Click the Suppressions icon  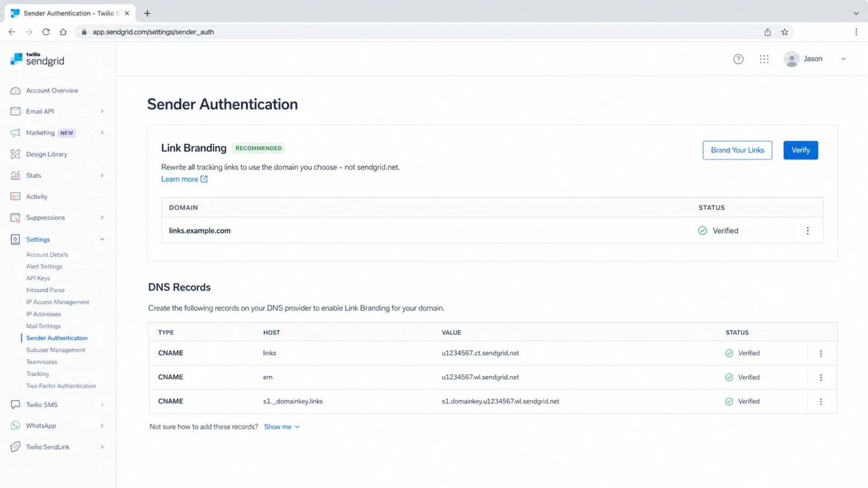15,218
